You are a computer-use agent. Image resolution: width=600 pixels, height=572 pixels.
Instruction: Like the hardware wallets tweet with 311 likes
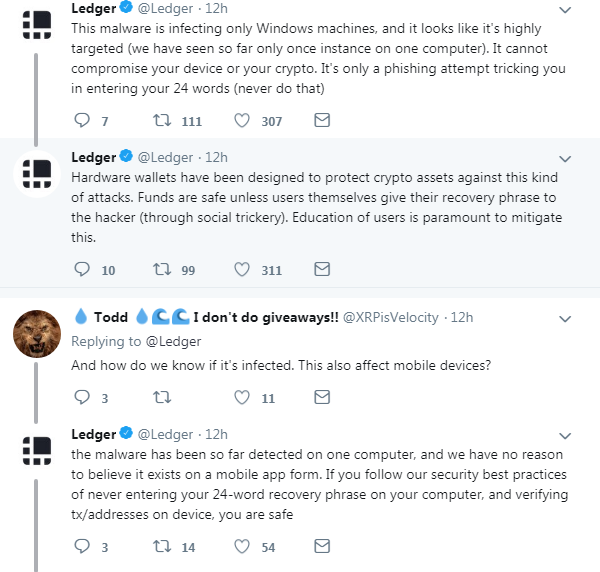coord(242,269)
